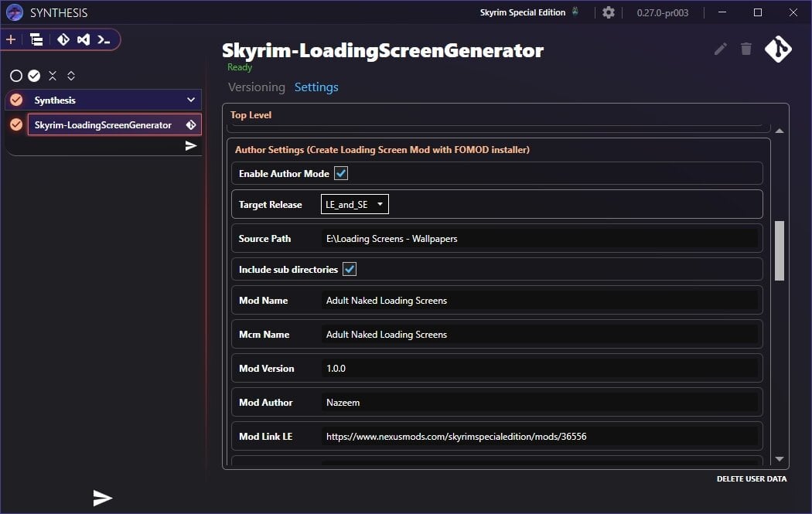812x514 pixels.
Task: Click the Mod Link LE field
Action: coord(539,437)
